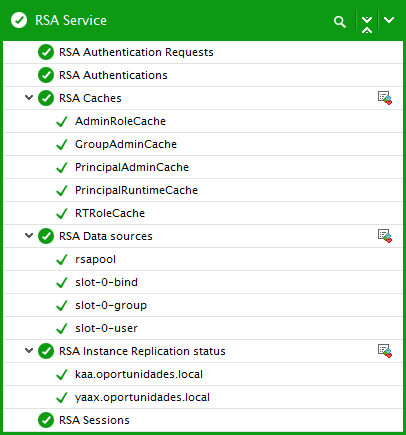Click the RSA Data sources details icon

click(385, 236)
